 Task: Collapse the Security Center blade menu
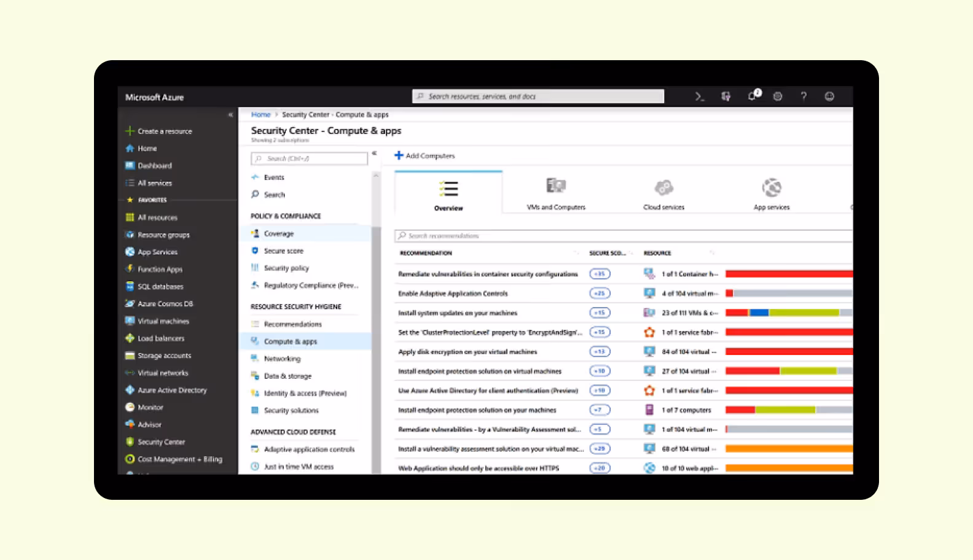[x=374, y=153]
